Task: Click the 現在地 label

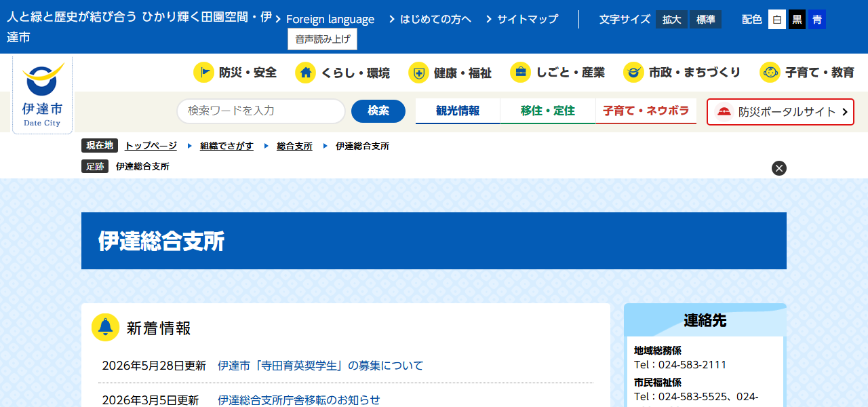Action: point(100,146)
